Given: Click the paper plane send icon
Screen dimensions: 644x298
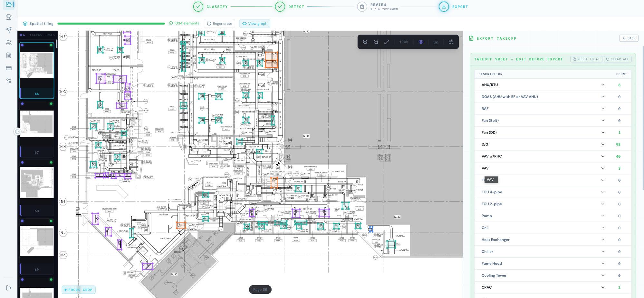Looking at the screenshot, I should (x=9, y=30).
